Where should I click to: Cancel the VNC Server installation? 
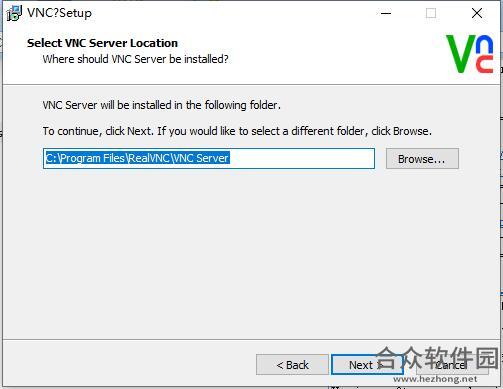pyautogui.click(x=452, y=365)
